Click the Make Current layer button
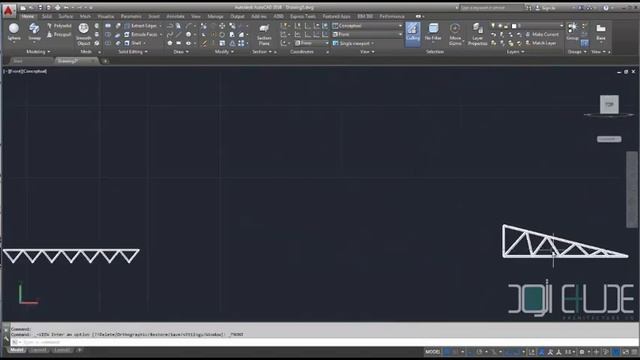The height and width of the screenshot is (360, 640). [542, 34]
